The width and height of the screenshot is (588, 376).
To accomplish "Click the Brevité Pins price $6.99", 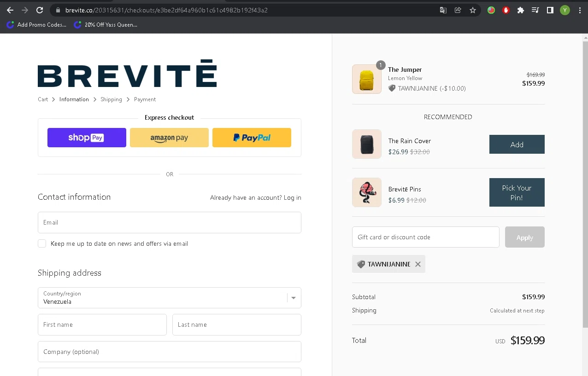I will tap(396, 200).
